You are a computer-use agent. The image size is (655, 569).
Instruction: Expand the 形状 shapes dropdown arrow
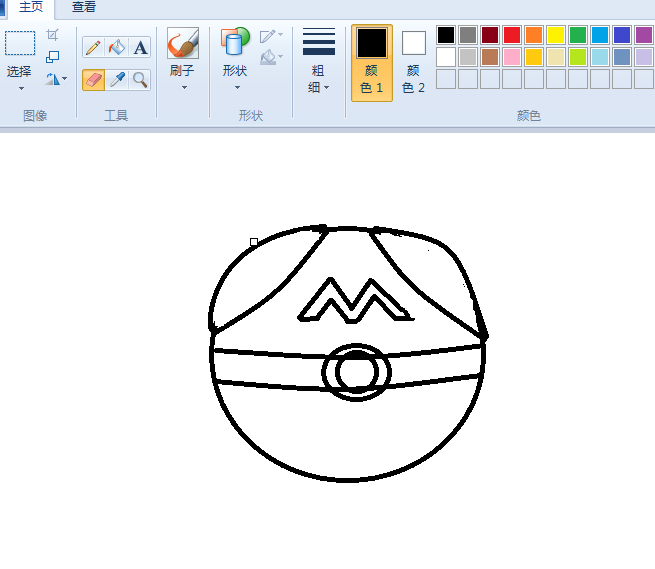pyautogui.click(x=237, y=88)
